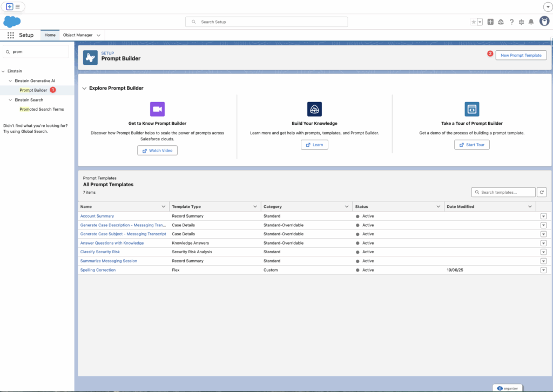Open the Favorites star icon
This screenshot has width=553, height=392.
pos(474,22)
